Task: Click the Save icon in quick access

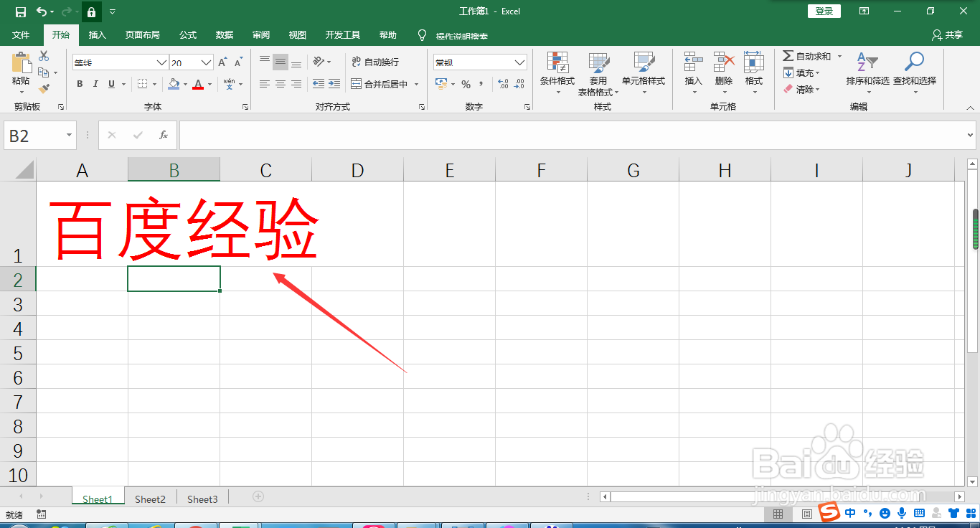Action: pos(20,11)
